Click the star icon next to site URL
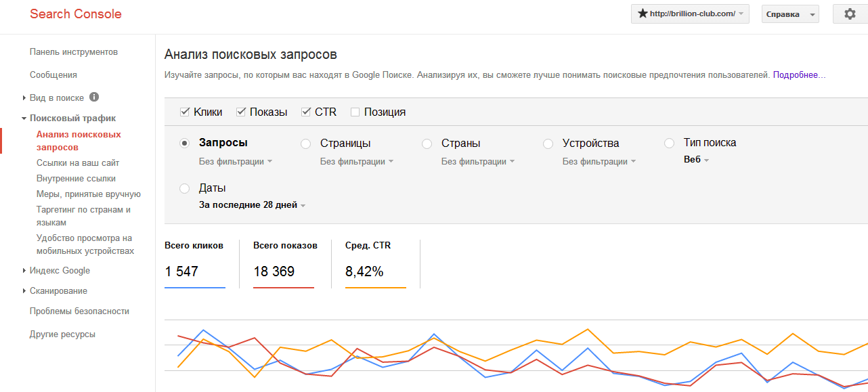Viewport: 868px width, 392px height. pyautogui.click(x=643, y=14)
